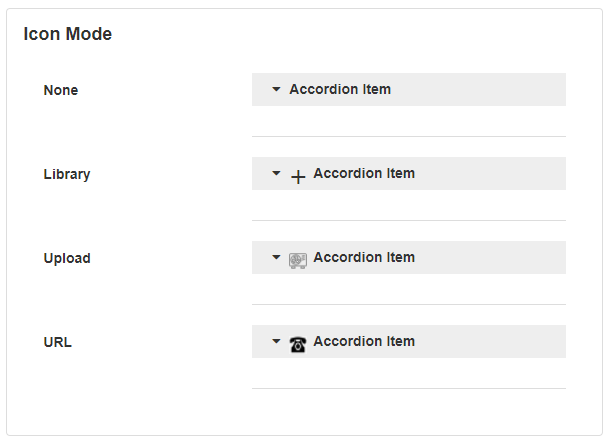Toggle the arrow on the Library accordion
The image size is (616, 443).
[x=276, y=174]
